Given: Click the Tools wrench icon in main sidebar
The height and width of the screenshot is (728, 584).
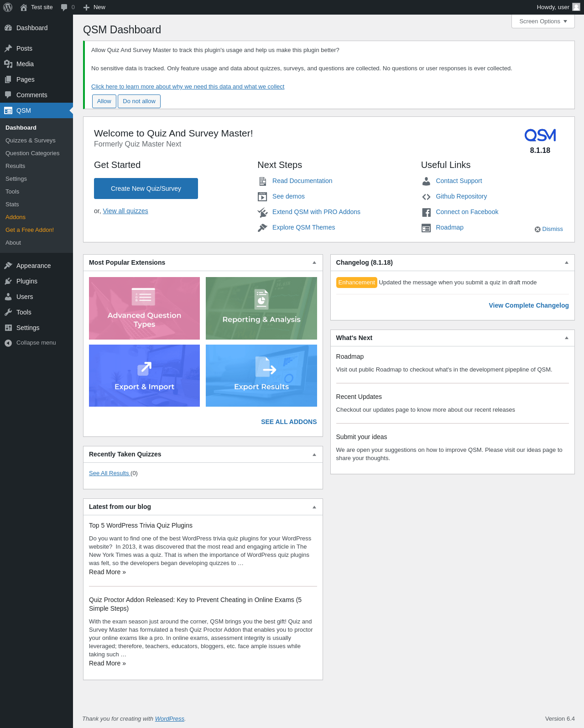Looking at the screenshot, I should point(8,312).
